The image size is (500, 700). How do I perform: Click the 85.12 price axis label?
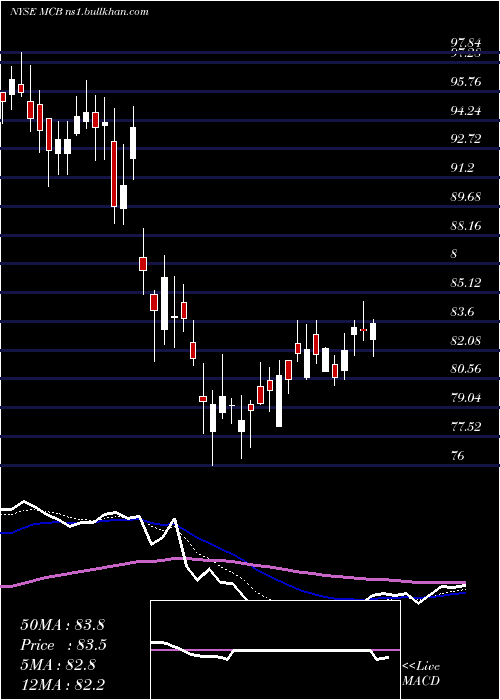pyautogui.click(x=466, y=283)
